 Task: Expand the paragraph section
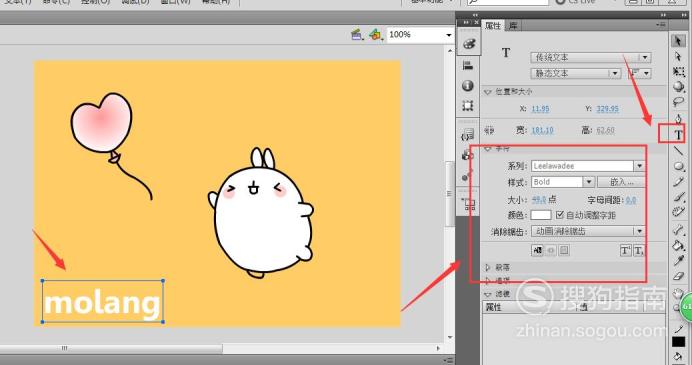[488, 267]
